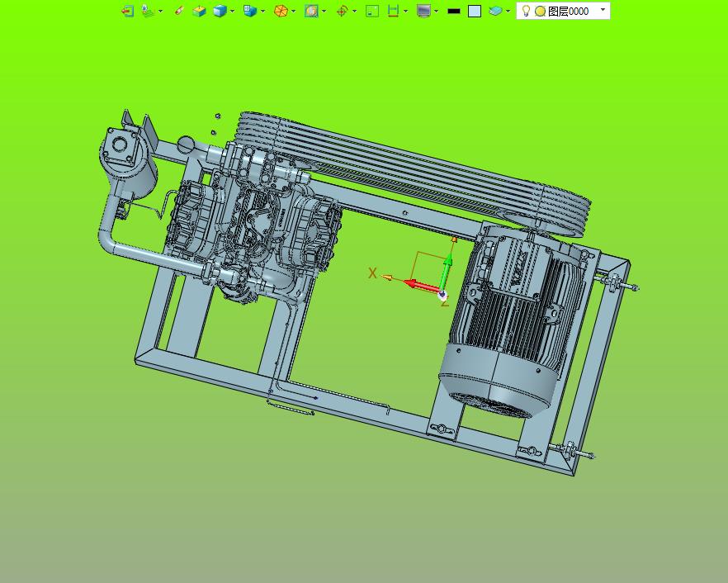Image resolution: width=728 pixels, height=583 pixels.
Task: Open the 图层0000 layer dropdown list
Action: (x=603, y=10)
